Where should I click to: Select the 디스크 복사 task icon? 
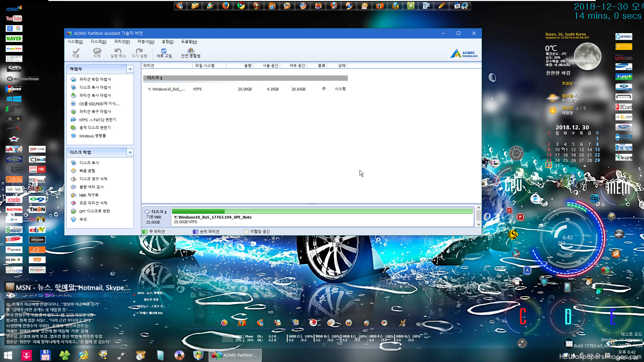pyautogui.click(x=74, y=162)
